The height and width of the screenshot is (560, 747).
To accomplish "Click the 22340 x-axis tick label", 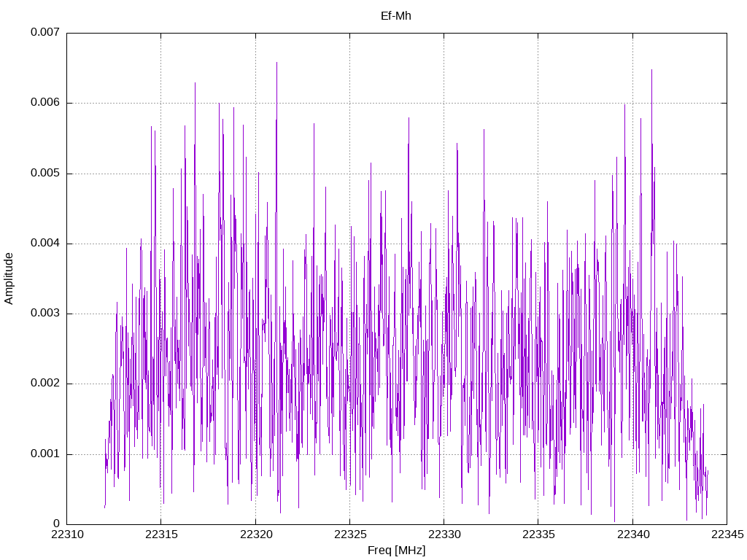I will pyautogui.click(x=633, y=534).
